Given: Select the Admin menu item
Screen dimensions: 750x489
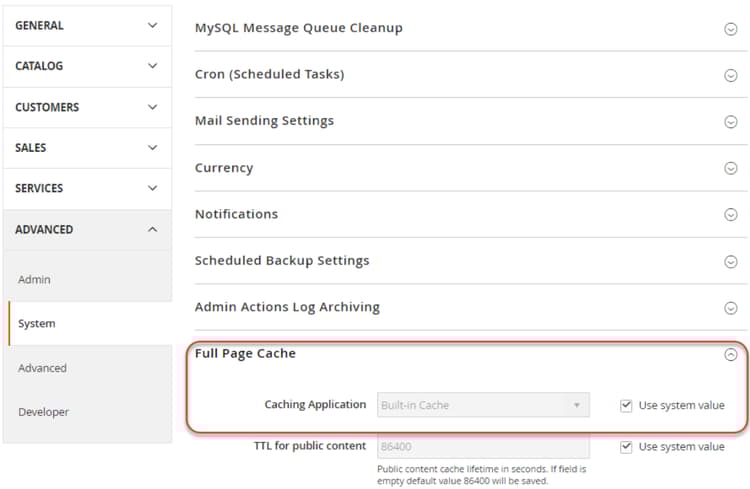Looking at the screenshot, I should click(34, 279).
